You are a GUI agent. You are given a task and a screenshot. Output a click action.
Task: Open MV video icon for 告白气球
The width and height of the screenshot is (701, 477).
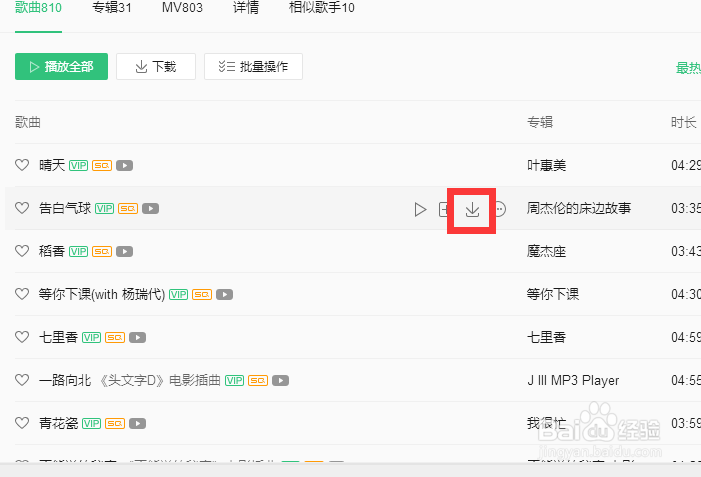pyautogui.click(x=151, y=208)
